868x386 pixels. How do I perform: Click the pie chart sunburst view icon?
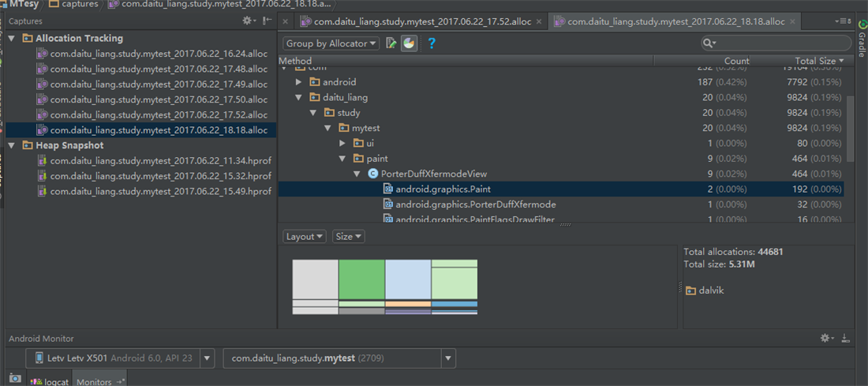coord(409,43)
